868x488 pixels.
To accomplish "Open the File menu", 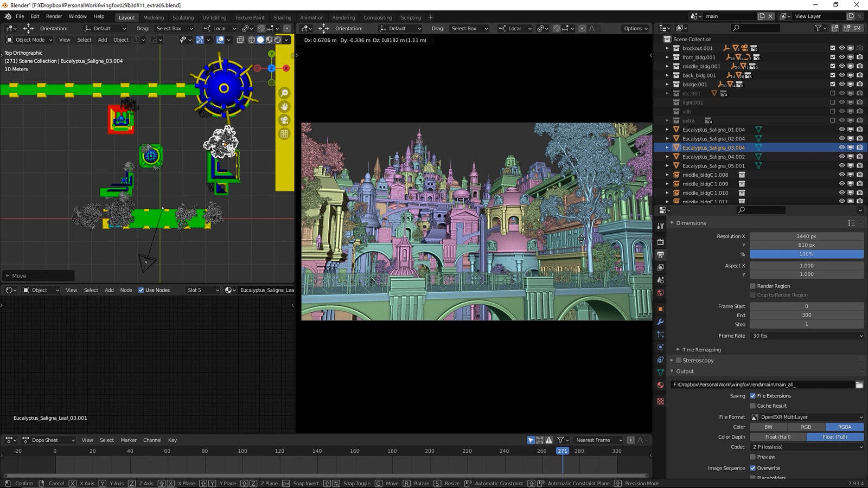I will [20, 17].
